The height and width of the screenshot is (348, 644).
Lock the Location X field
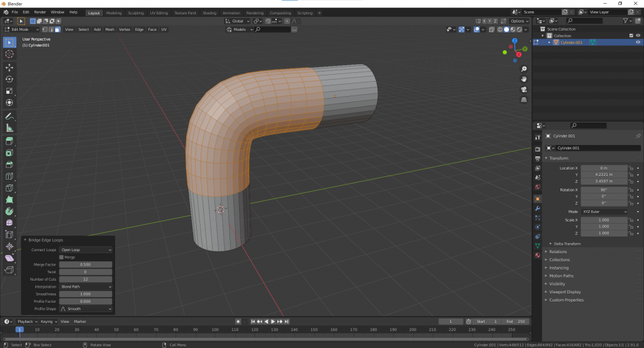tap(631, 168)
